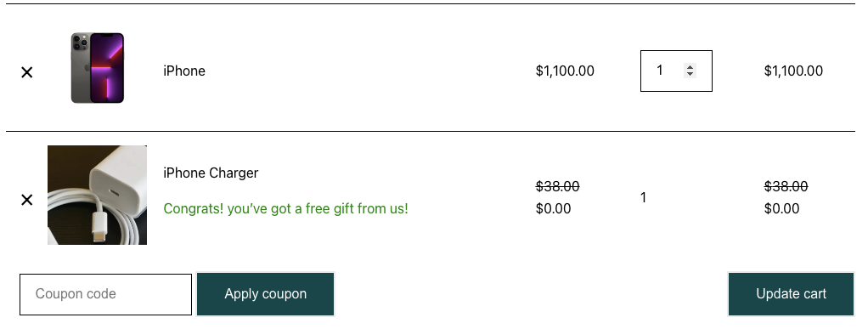868x329 pixels.
Task: Apply the coupon with Apply coupon button
Action: pos(266,294)
